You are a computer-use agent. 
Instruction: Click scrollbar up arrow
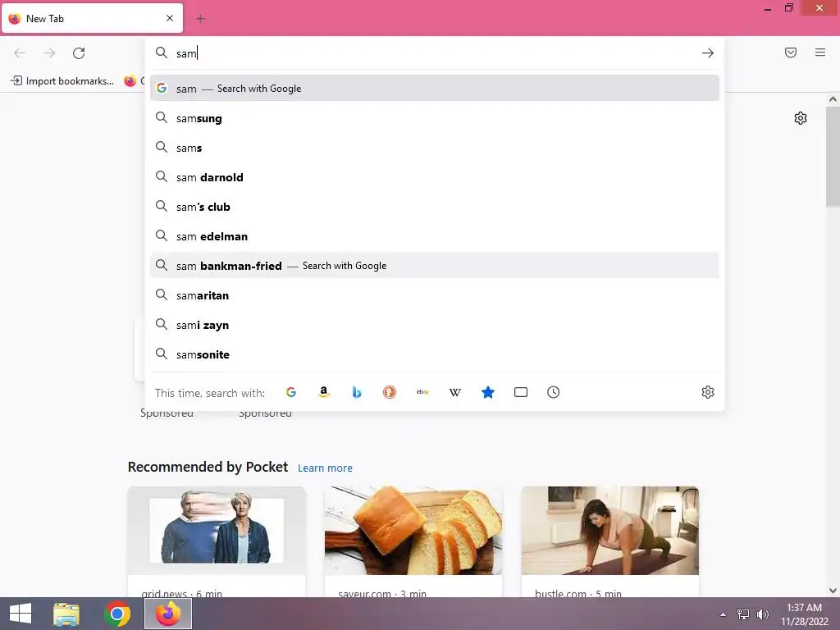pyautogui.click(x=833, y=99)
